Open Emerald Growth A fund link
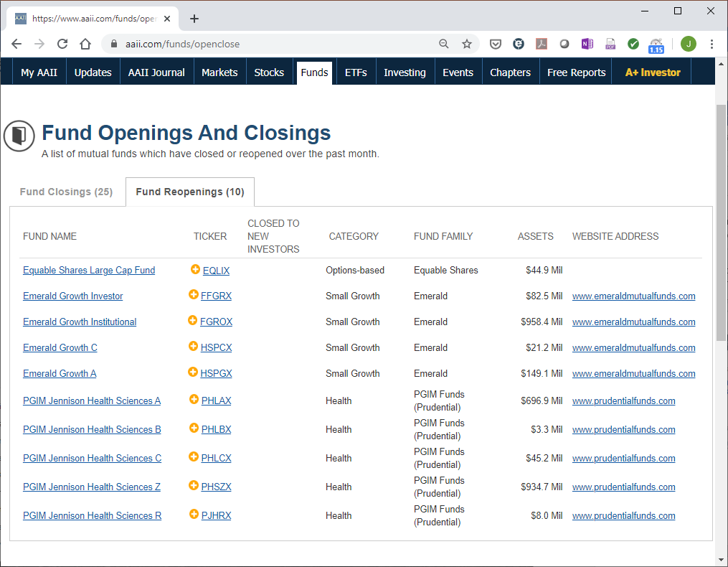This screenshot has width=728, height=567. click(x=60, y=373)
